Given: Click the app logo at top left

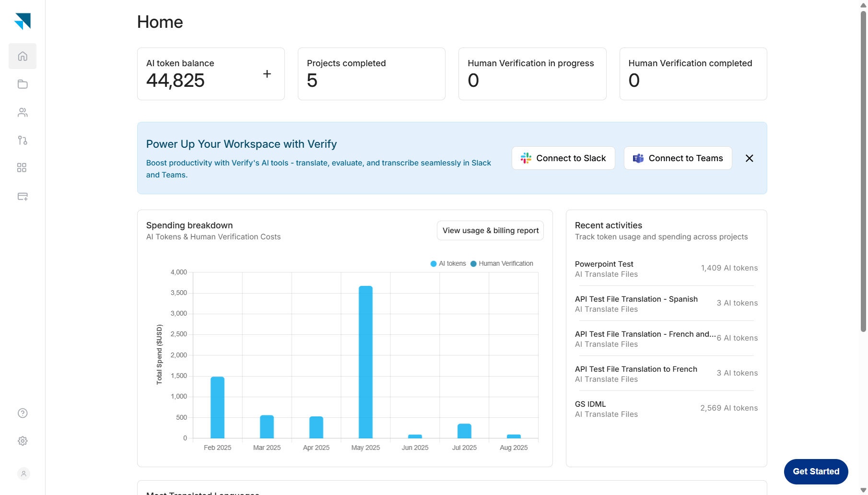Looking at the screenshot, I should click(x=23, y=21).
